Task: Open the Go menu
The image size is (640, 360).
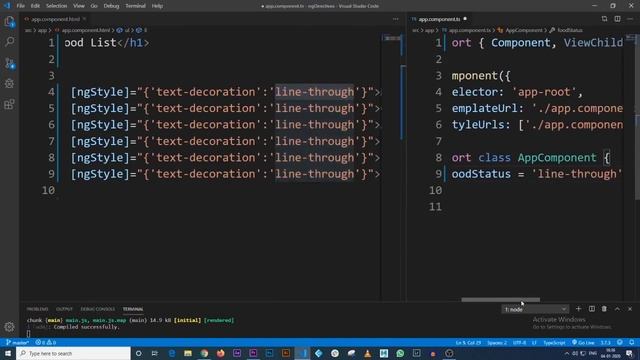Action: pyautogui.click(x=94, y=6)
